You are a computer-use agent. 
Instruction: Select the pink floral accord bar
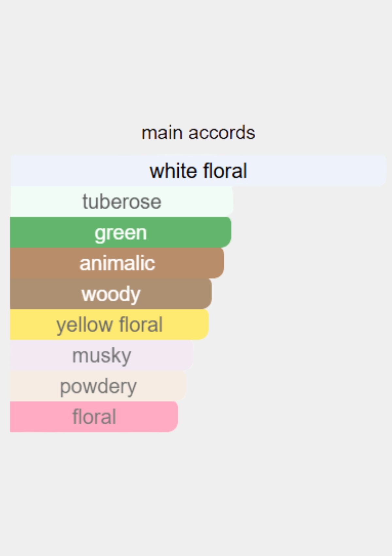pos(94,417)
